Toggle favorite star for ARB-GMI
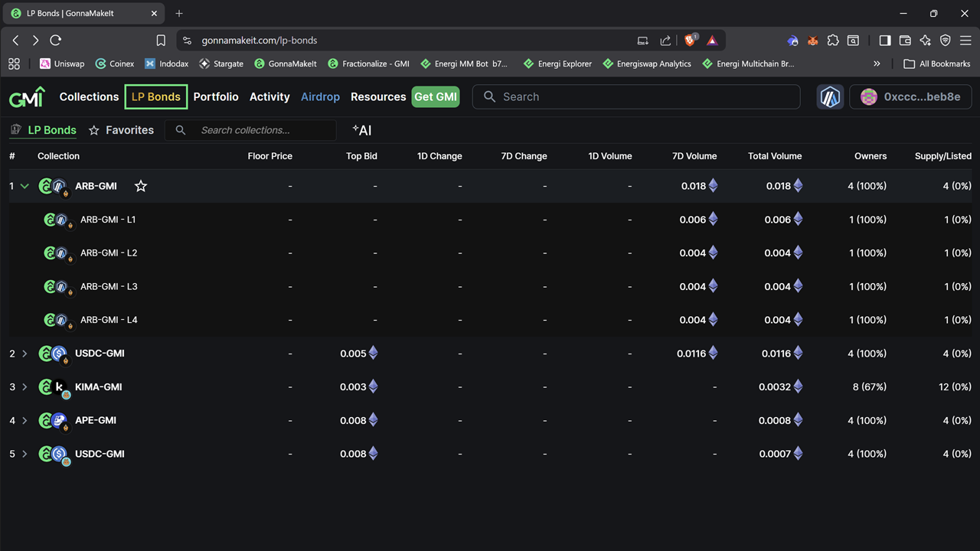This screenshot has width=980, height=551. [141, 186]
